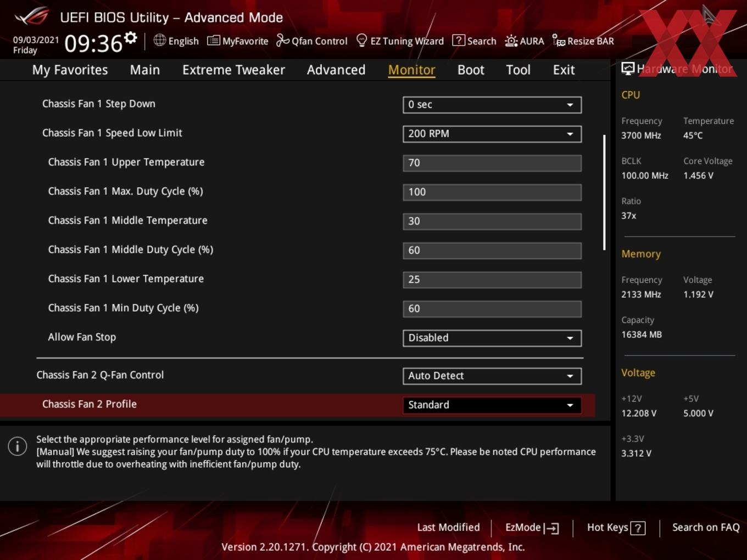747x560 pixels.
Task: Click the globe language icon
Action: click(x=159, y=41)
